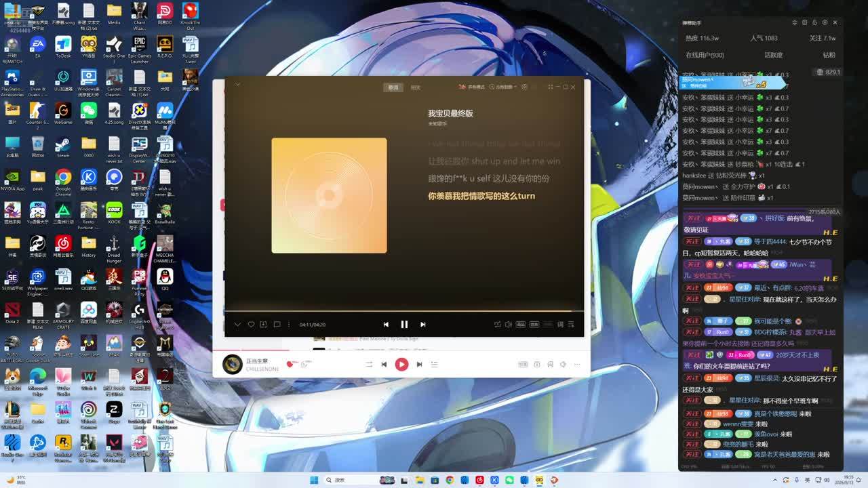Image resolution: width=868 pixels, height=488 pixels.
Task: Open Chrome from the taskbar
Action: pos(450,480)
